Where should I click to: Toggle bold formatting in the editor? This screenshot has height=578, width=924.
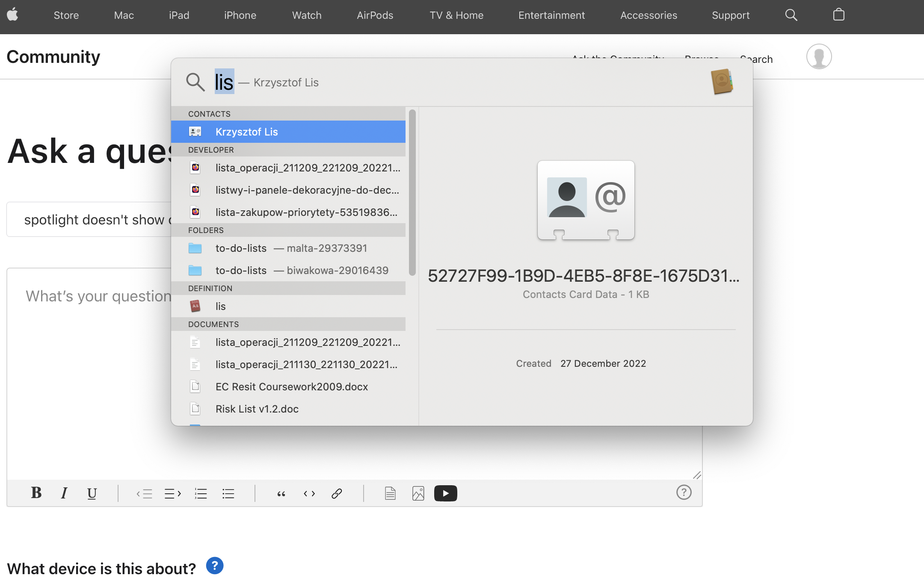pos(36,493)
